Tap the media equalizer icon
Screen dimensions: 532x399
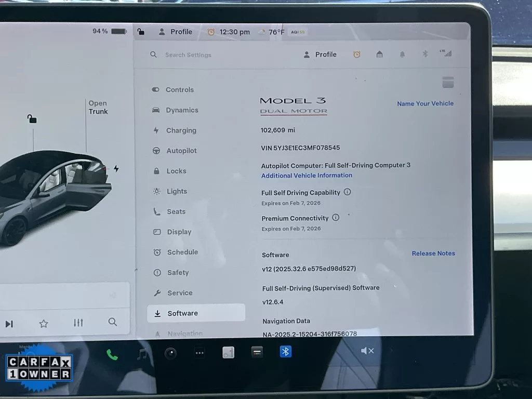[x=78, y=323]
